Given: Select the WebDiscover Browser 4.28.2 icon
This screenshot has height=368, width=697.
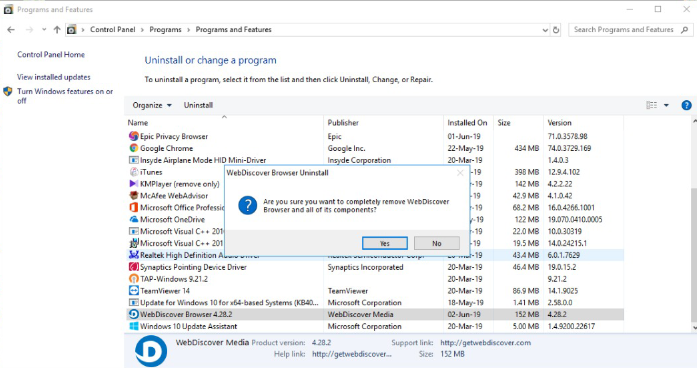Looking at the screenshot, I should click(x=134, y=314).
